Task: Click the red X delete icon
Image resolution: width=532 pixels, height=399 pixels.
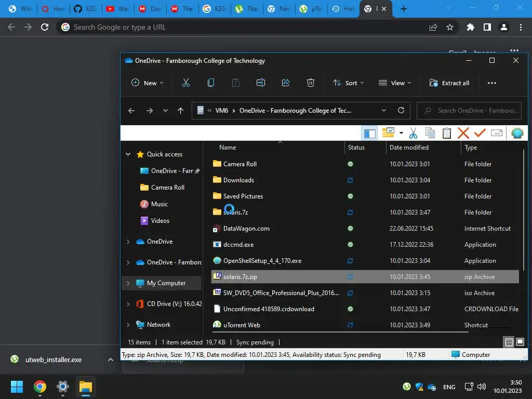Action: point(463,133)
